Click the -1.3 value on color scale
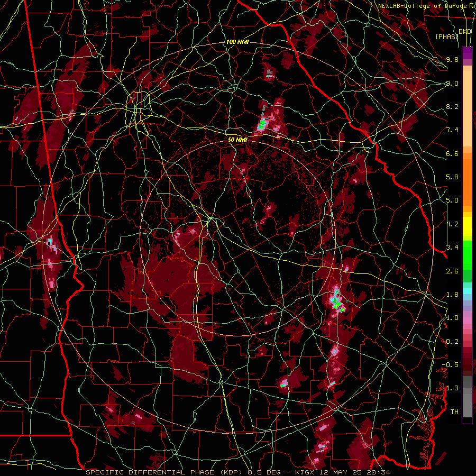Screen dimensions: 476x476 click(450, 388)
